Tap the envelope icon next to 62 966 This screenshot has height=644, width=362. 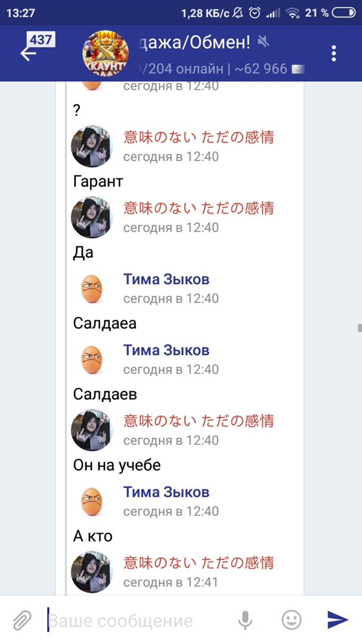[298, 69]
